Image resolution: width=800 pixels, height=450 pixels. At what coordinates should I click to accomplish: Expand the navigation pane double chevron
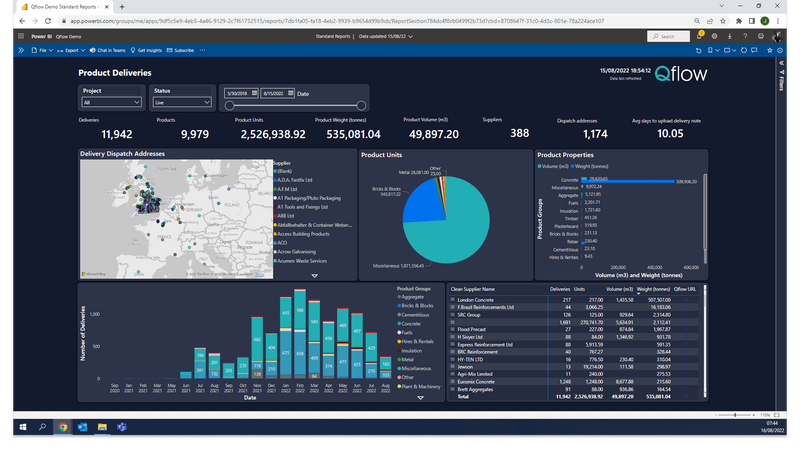tap(21, 51)
